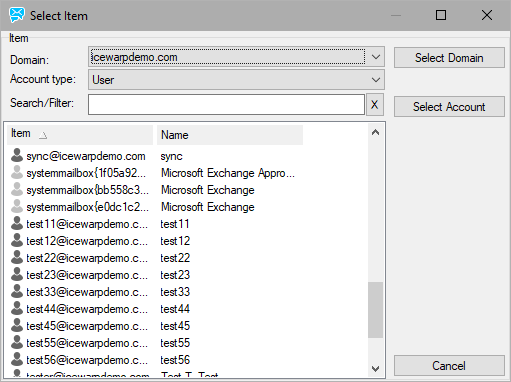Open the Domain dropdown arrow
The image size is (511, 382).
point(376,57)
